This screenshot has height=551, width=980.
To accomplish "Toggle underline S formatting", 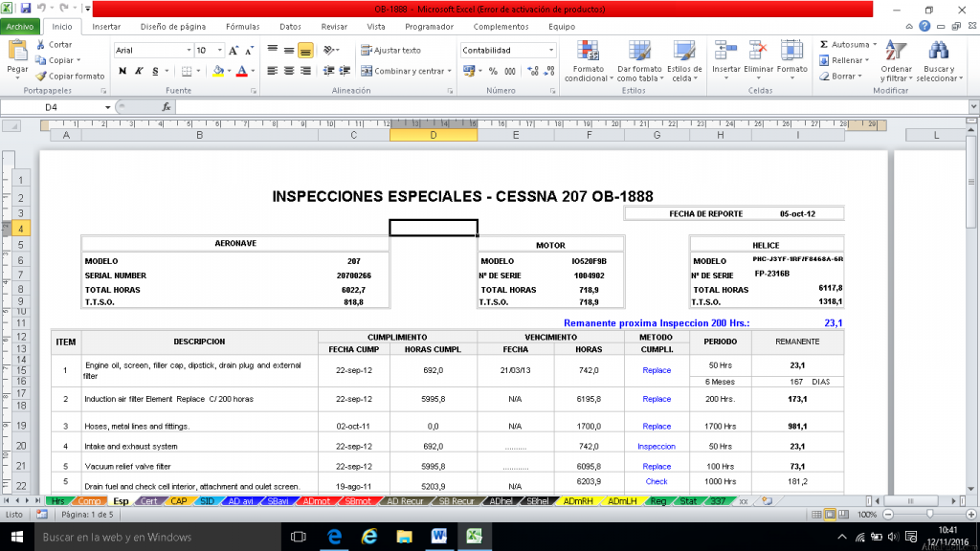I will click(155, 71).
